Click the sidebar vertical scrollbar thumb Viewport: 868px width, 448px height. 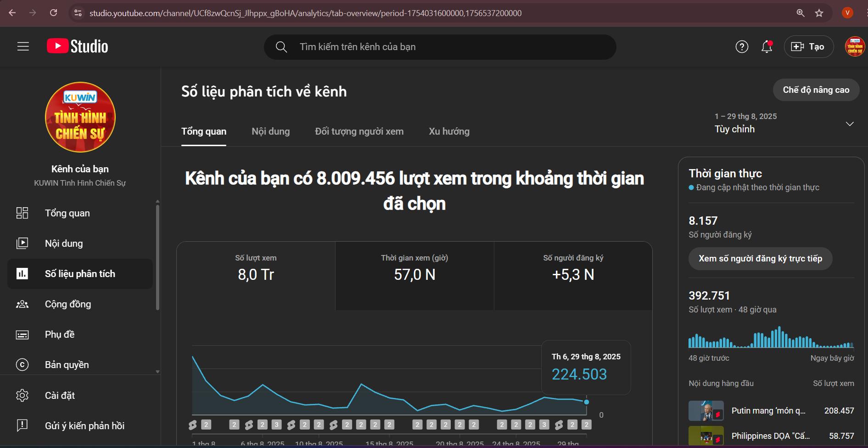coord(157,257)
